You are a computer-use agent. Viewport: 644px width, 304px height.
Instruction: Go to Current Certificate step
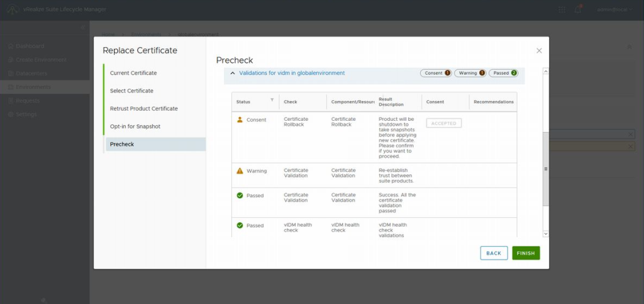[x=133, y=73]
